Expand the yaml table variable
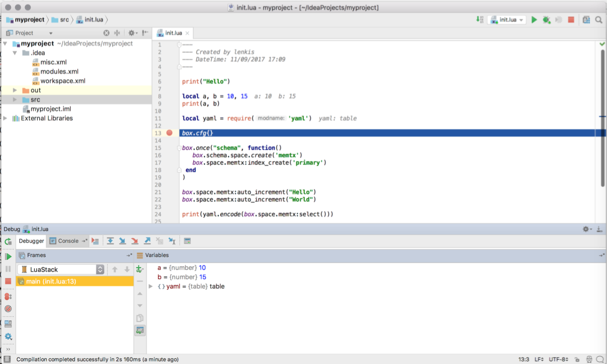This screenshot has height=364, width=607. pyautogui.click(x=151, y=286)
